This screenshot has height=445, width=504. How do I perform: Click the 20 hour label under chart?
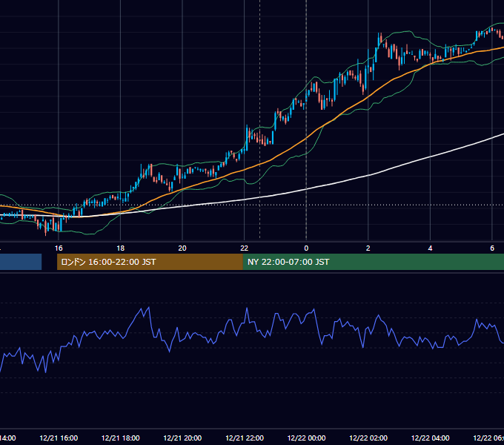(x=182, y=248)
